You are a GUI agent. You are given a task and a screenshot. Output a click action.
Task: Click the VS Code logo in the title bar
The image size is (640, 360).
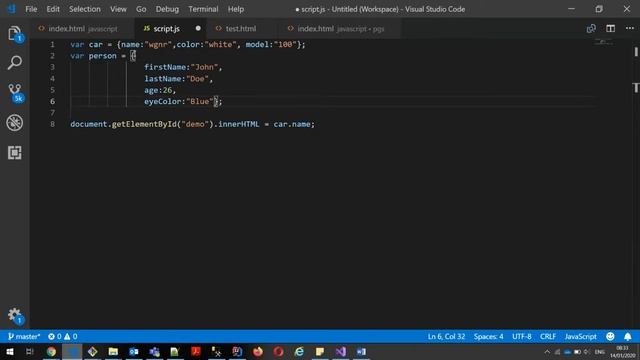[11, 9]
